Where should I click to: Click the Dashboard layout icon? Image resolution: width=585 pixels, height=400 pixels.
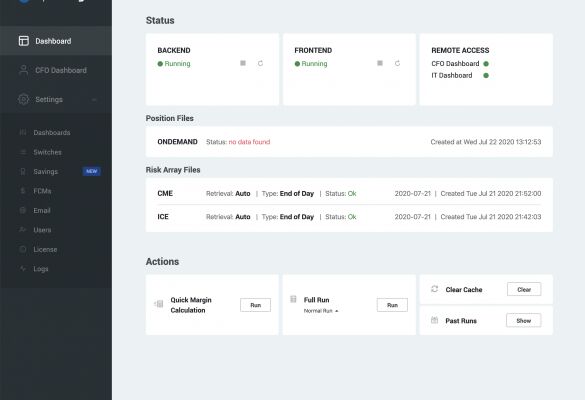coord(24,41)
